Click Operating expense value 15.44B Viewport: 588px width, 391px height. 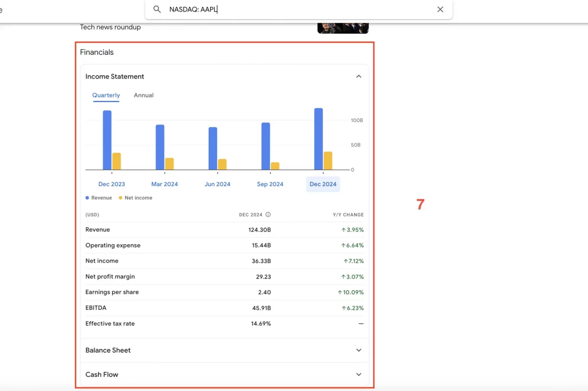[261, 245]
